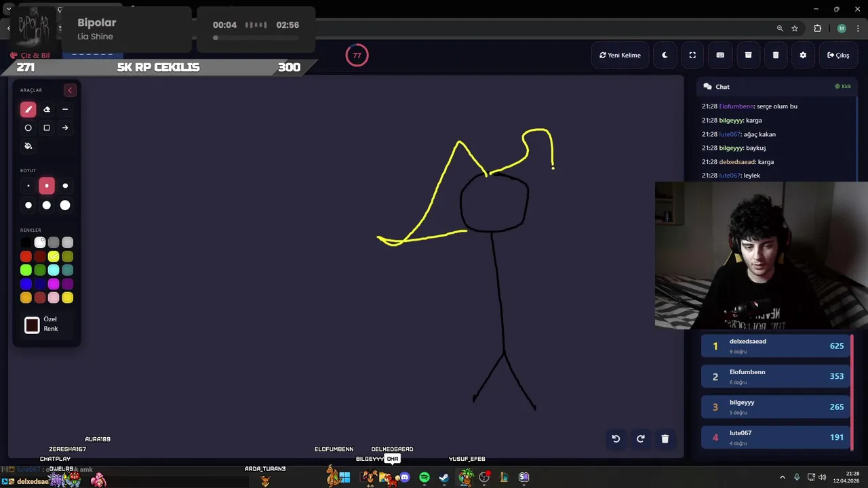Screen dimensions: 868x488
Task: Clear canvas with bottom trash icon
Action: [665, 439]
